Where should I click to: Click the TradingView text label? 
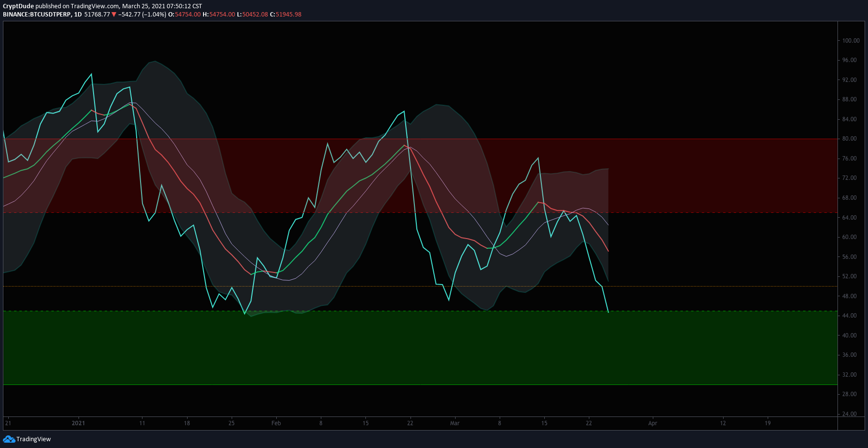point(33,439)
